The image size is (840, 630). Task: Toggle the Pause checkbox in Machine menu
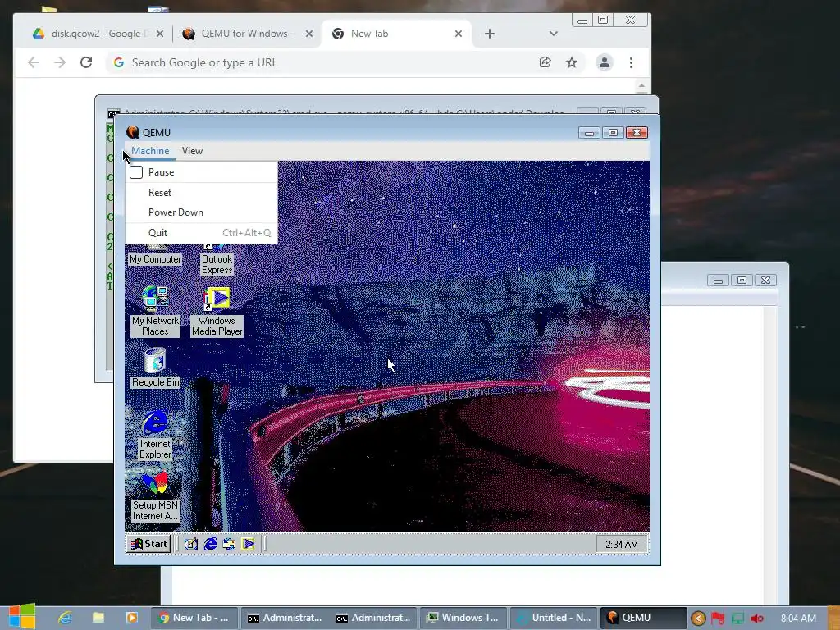[x=136, y=172]
